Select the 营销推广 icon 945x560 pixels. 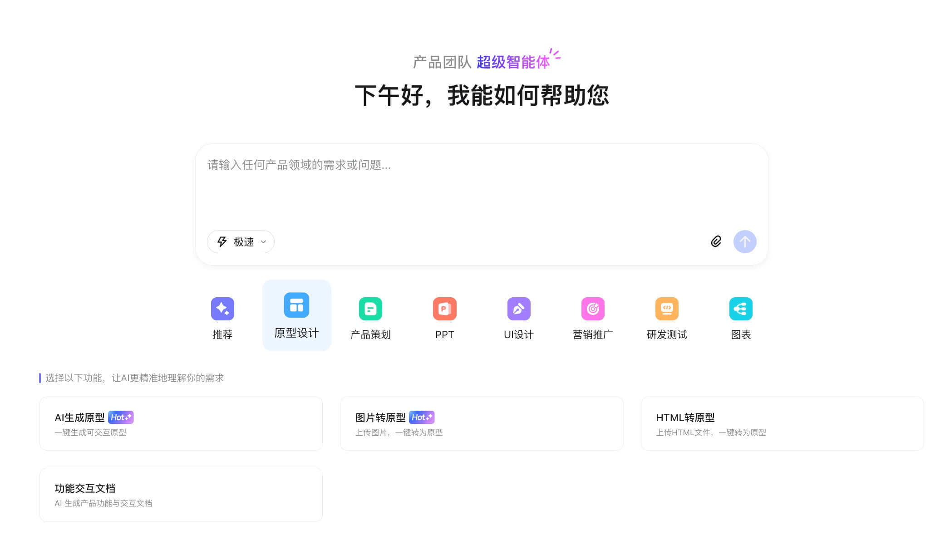(592, 308)
